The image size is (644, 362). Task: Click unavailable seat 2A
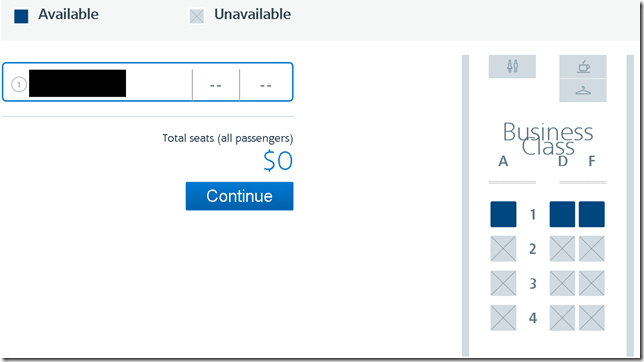[503, 249]
